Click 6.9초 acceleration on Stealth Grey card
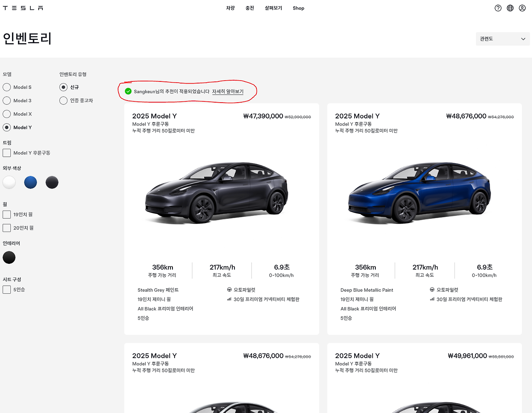The image size is (532, 413). tap(282, 267)
